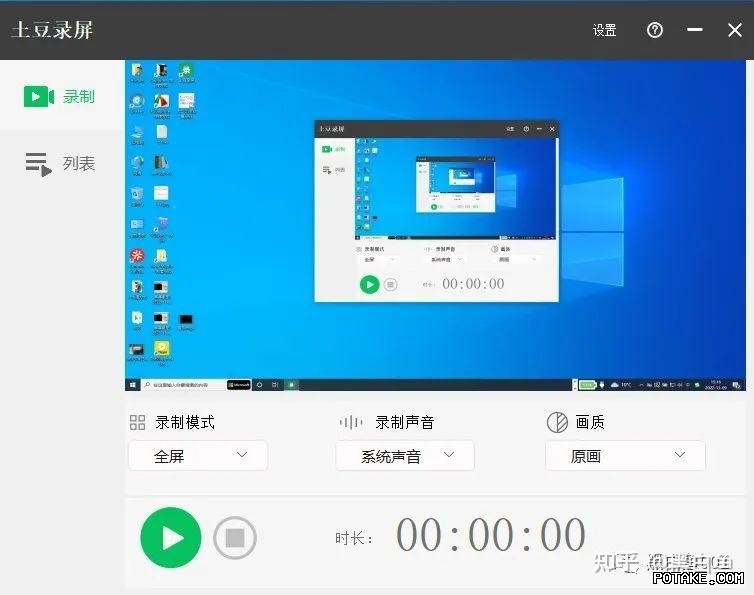Expand the 原画 quality dropdown

625,456
